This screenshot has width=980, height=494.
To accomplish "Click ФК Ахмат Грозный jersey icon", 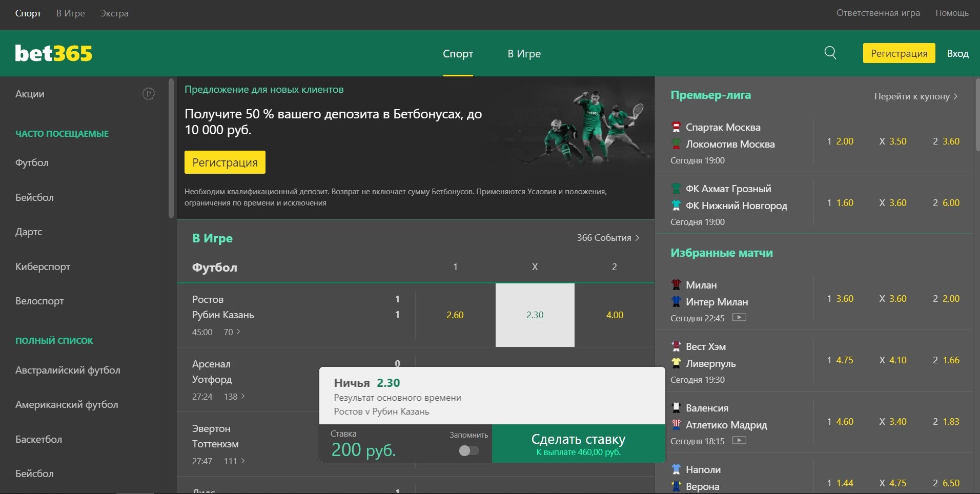I will pyautogui.click(x=676, y=189).
